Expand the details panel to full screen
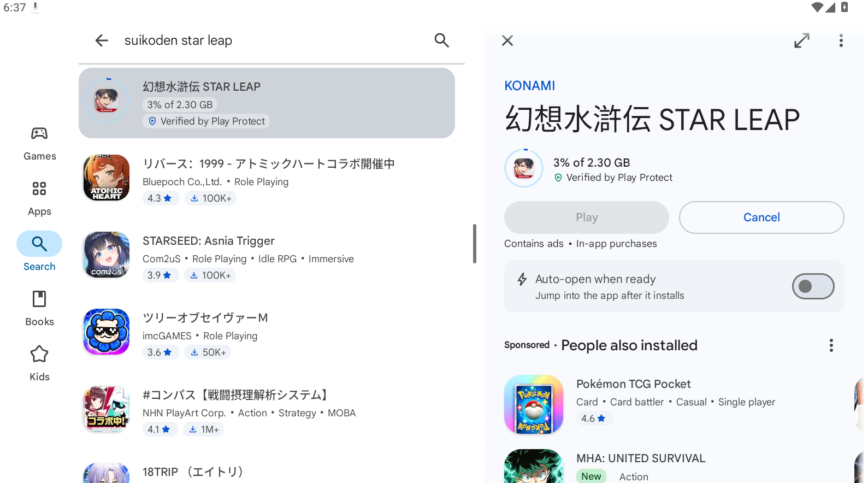Image resolution: width=868 pixels, height=483 pixels. pyautogui.click(x=802, y=41)
